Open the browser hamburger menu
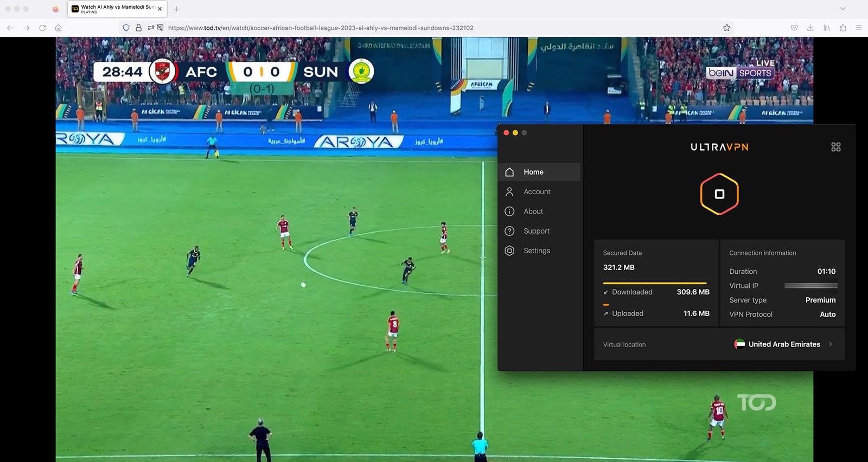Viewport: 868px width, 462px height. pos(859,28)
